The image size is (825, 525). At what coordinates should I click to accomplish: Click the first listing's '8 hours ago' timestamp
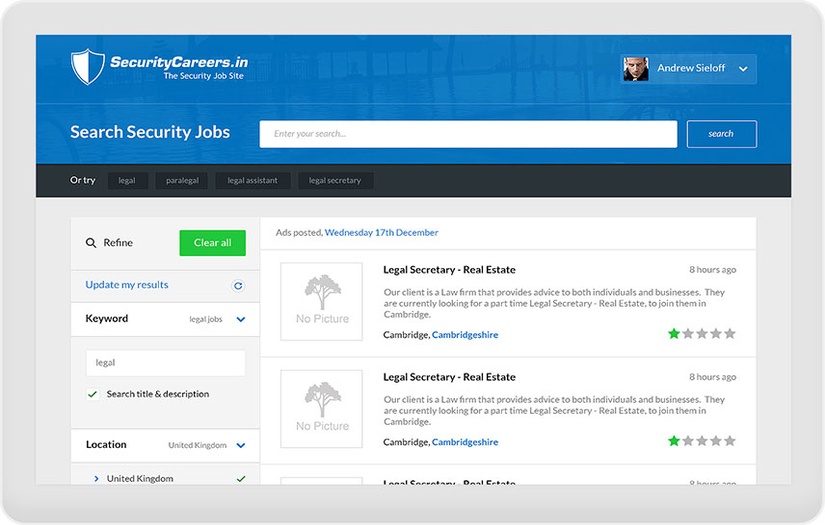pos(713,270)
